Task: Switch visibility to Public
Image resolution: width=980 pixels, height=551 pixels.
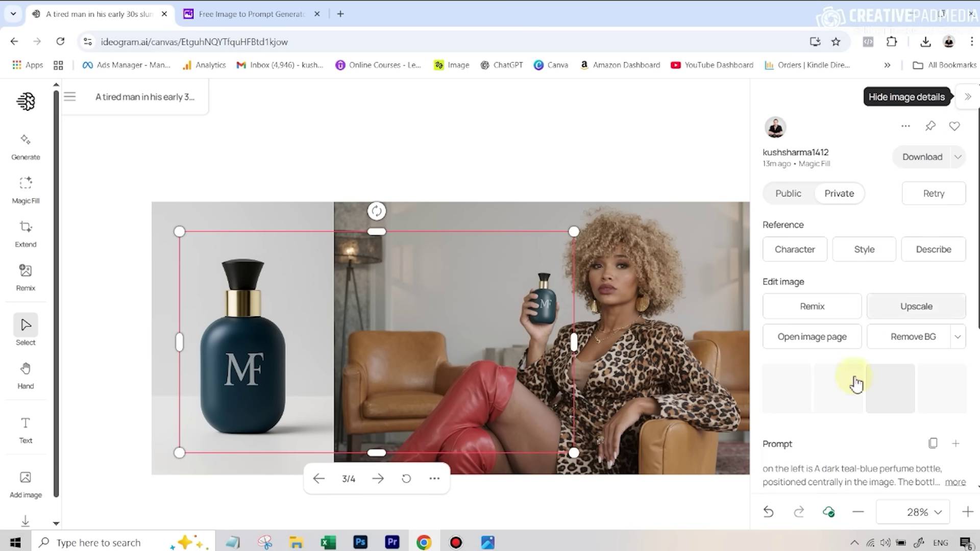Action: tap(788, 193)
